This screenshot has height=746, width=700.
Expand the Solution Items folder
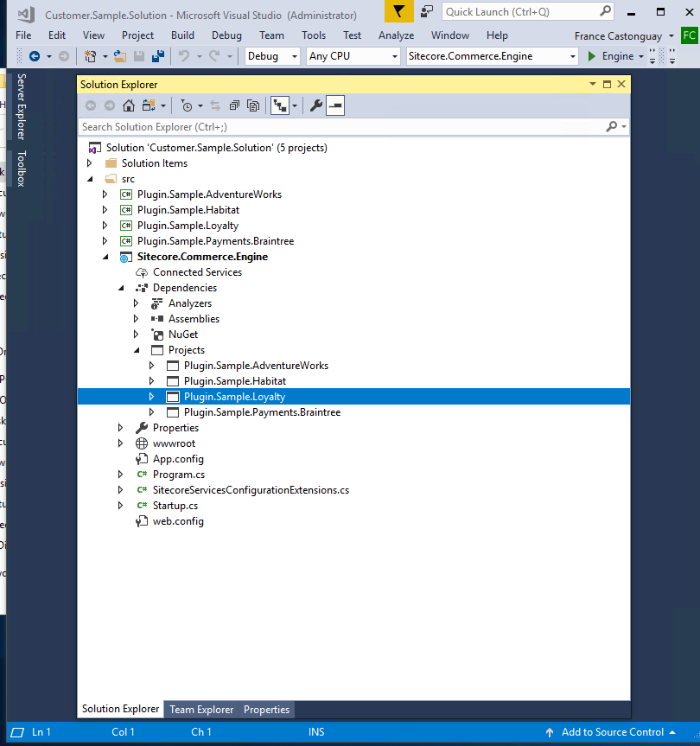tap(89, 163)
